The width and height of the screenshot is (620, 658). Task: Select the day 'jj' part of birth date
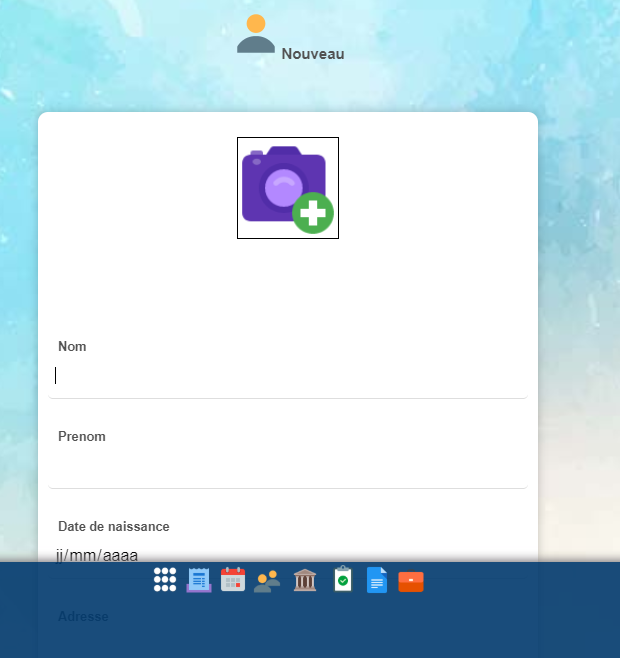tap(62, 554)
